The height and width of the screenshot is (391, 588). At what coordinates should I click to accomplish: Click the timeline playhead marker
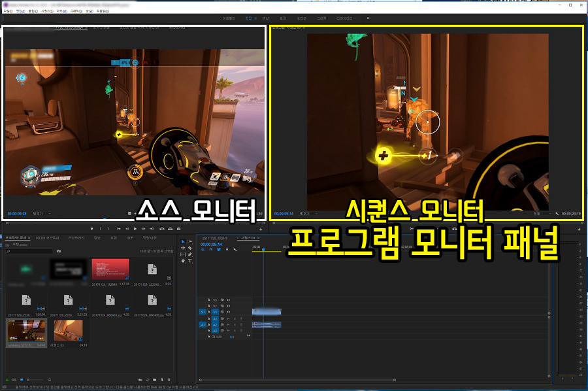click(x=263, y=250)
